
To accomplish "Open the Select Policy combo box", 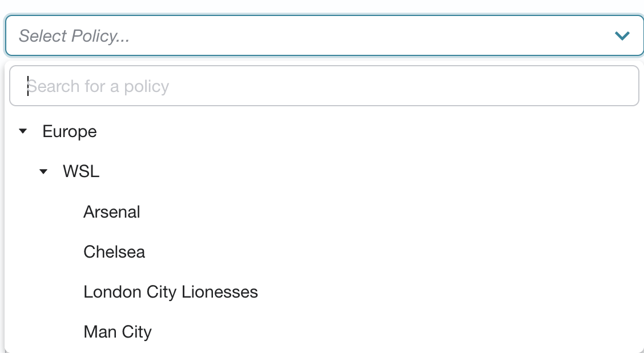I will [324, 35].
